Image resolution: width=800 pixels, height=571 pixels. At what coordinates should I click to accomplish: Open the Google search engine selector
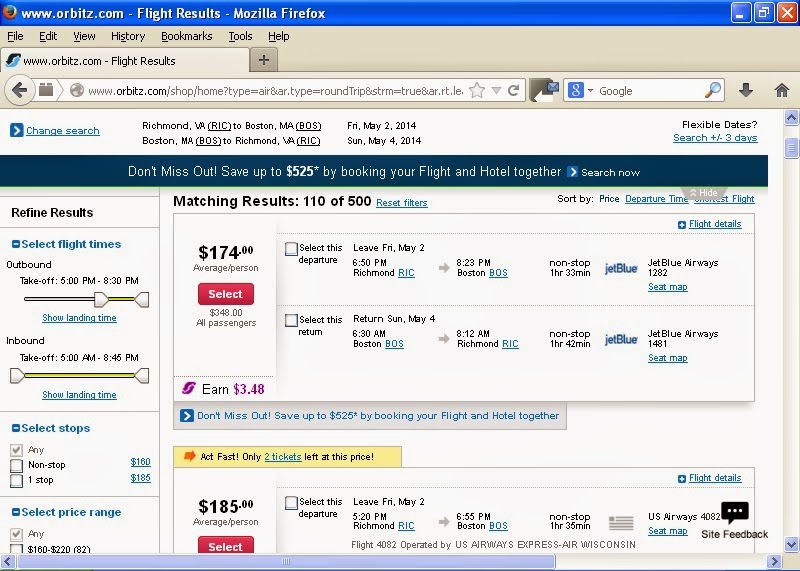pos(581,90)
